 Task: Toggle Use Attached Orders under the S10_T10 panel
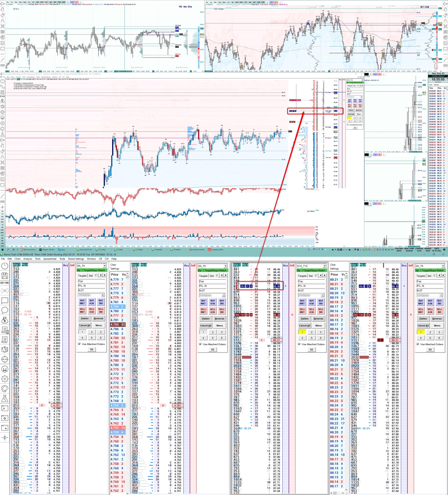[x=299, y=344]
